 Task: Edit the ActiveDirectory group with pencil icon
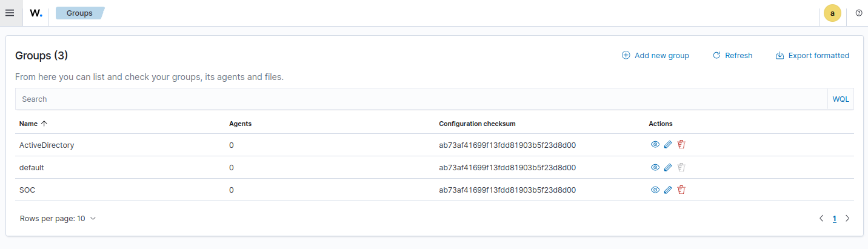(x=668, y=145)
